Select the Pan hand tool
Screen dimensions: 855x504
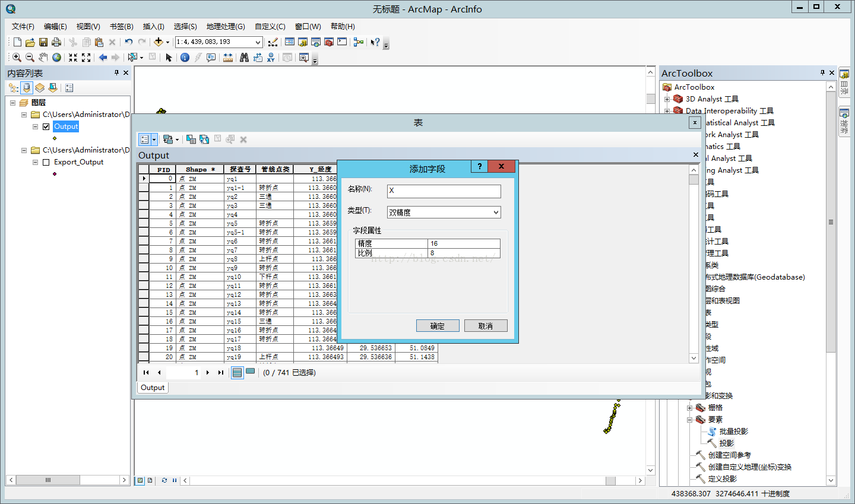[x=43, y=58]
